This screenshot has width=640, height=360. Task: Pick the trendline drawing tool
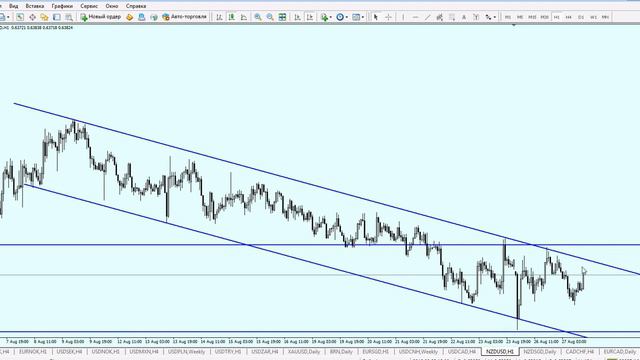427,17
